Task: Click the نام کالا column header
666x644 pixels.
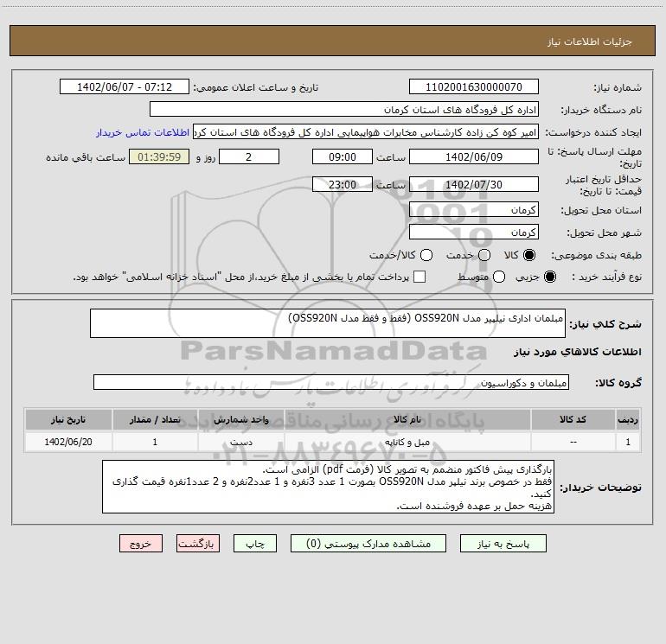Action: 407,419
